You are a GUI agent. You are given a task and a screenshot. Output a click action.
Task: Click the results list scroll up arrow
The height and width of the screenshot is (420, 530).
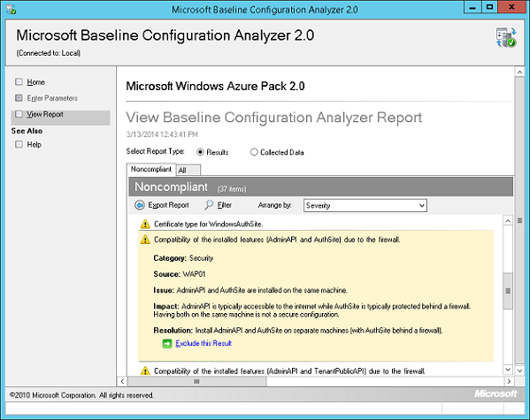point(508,221)
